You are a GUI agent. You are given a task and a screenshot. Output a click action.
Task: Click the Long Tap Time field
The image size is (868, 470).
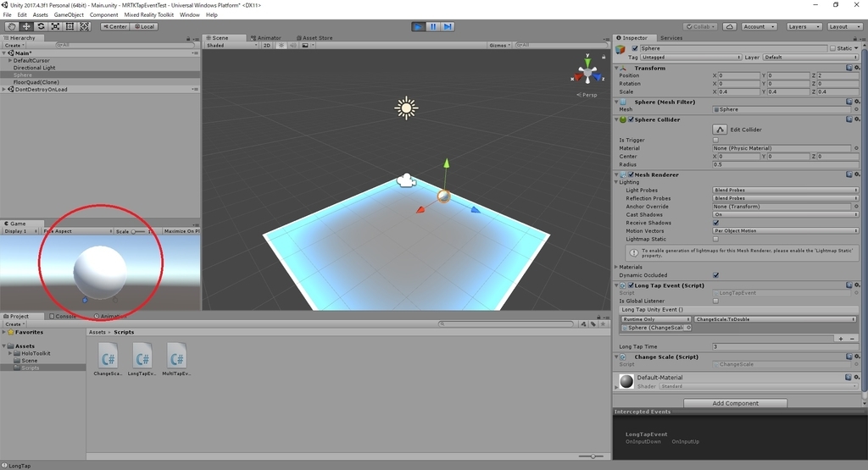786,346
